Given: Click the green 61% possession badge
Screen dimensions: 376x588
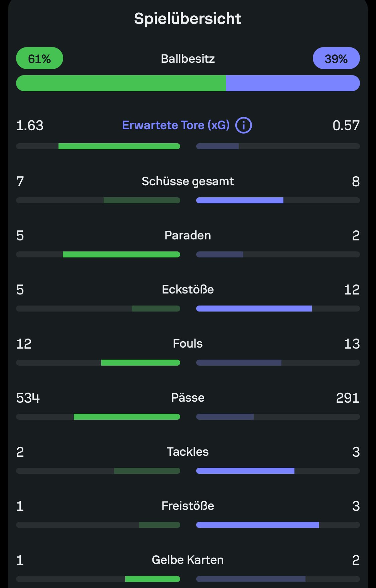Looking at the screenshot, I should click(x=39, y=58).
